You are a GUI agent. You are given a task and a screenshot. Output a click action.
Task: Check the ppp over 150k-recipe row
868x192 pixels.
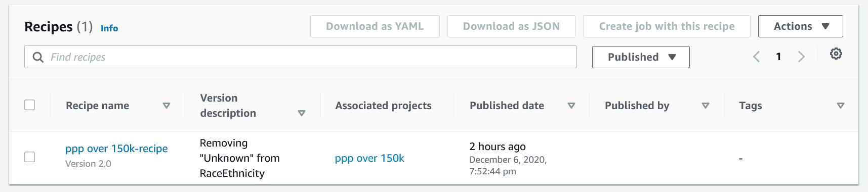pyautogui.click(x=30, y=157)
